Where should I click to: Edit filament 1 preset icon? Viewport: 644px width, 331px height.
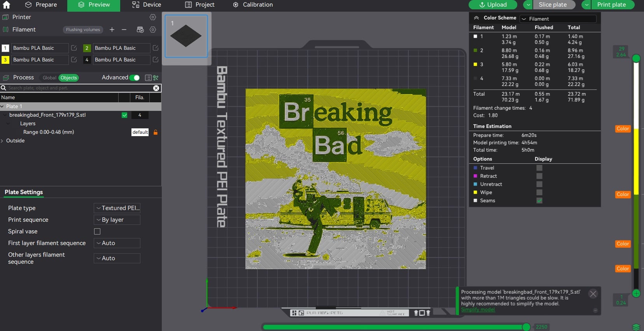[x=74, y=48]
